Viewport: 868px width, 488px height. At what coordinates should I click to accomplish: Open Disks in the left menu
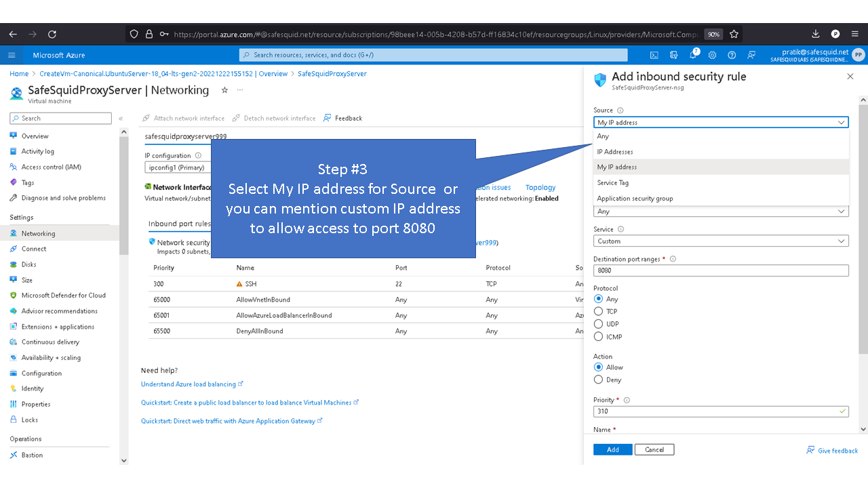28,265
